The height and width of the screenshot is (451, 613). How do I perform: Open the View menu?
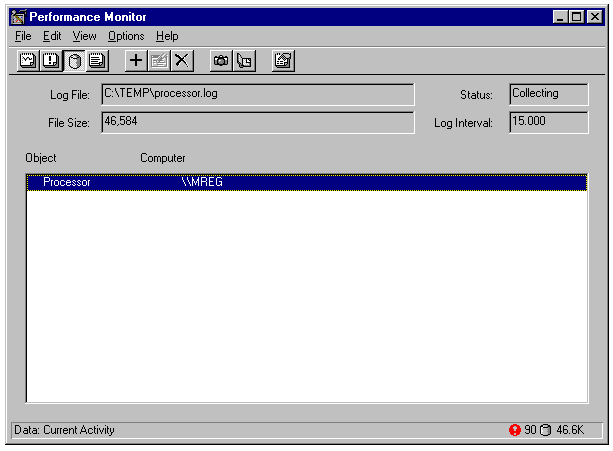click(85, 36)
